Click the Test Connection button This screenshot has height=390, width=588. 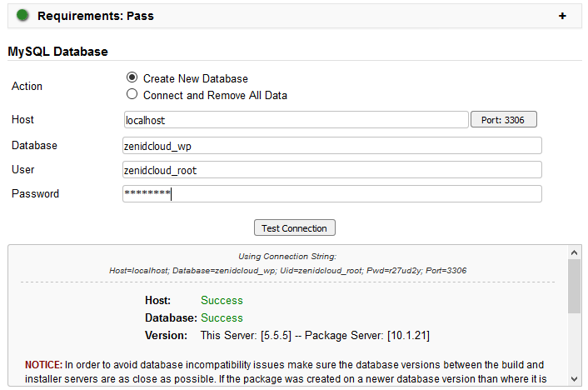pos(294,227)
